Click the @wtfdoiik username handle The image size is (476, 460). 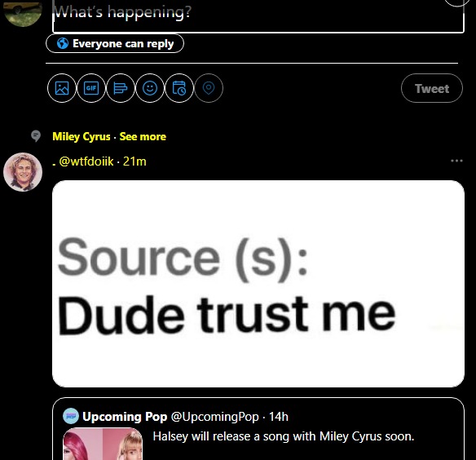(86, 161)
